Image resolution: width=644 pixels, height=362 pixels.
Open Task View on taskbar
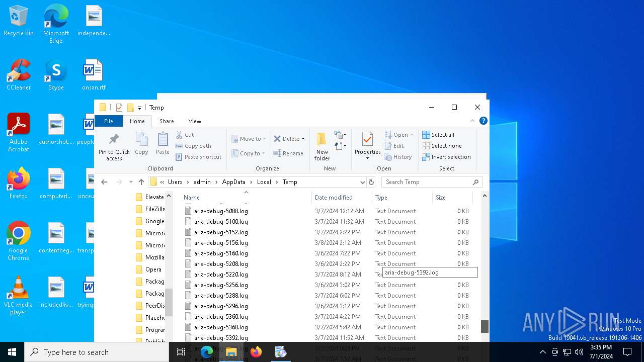(181, 352)
